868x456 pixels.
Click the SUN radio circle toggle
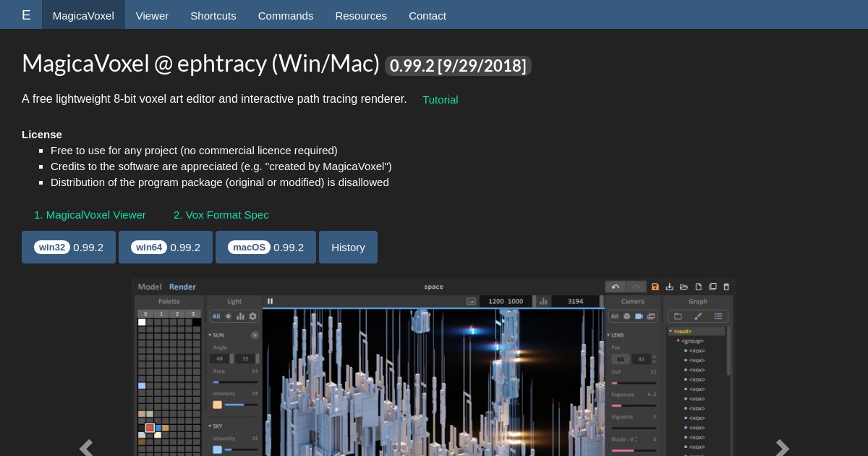pos(255,335)
